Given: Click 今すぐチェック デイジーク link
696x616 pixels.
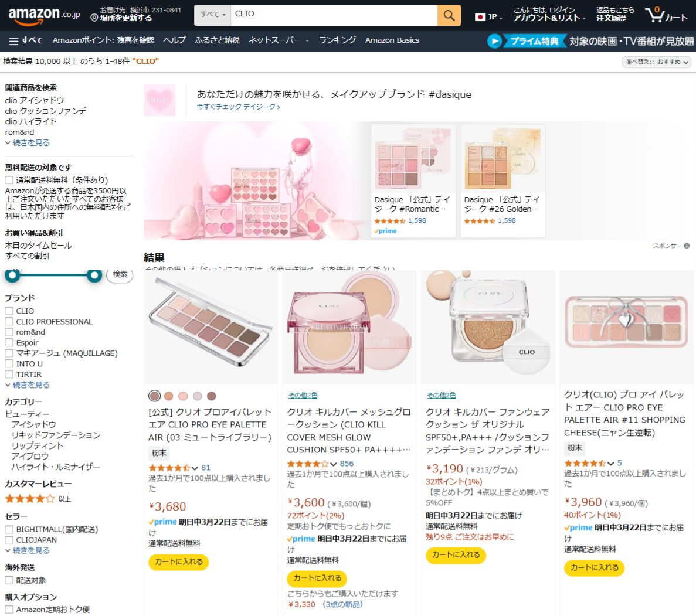Looking at the screenshot, I should pyautogui.click(x=239, y=107).
